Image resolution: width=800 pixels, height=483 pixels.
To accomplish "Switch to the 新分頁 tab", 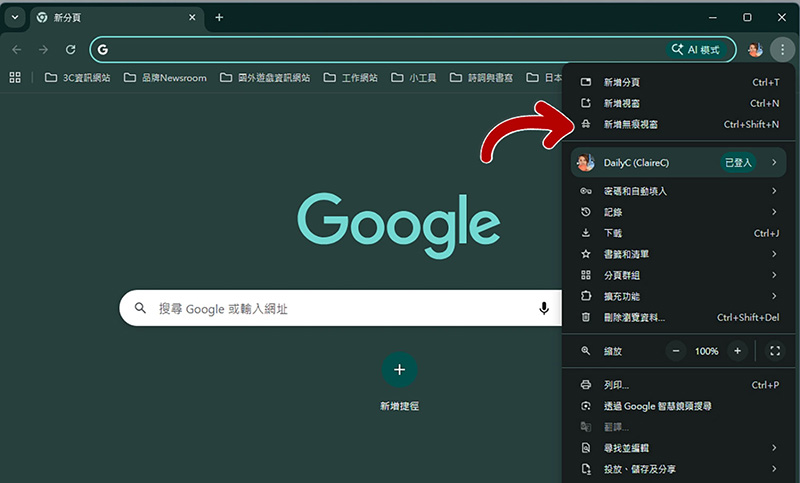I will pos(110,18).
